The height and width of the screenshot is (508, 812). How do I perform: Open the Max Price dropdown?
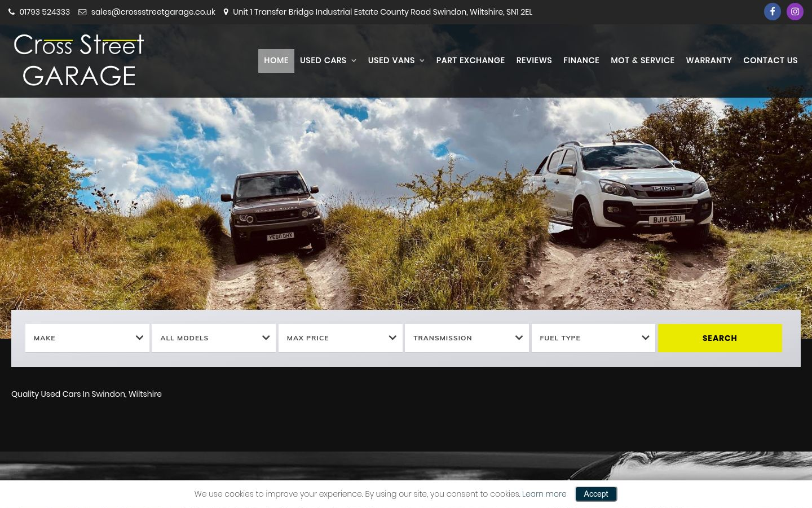(341, 338)
